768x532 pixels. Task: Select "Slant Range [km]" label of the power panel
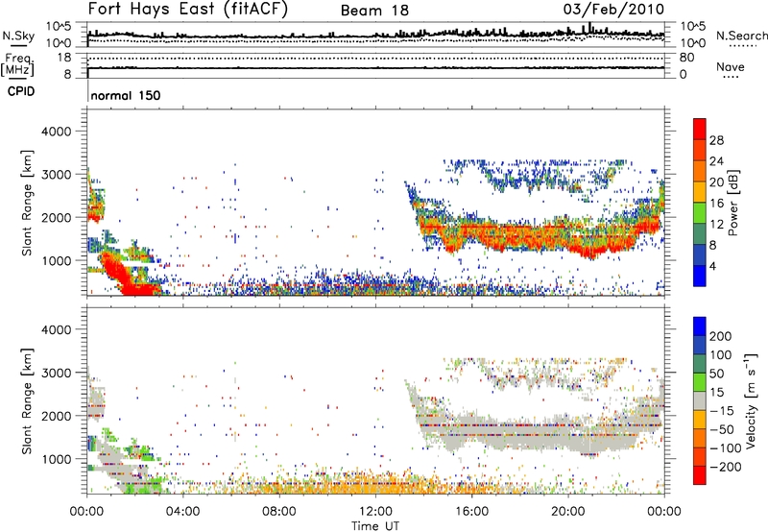[27, 203]
